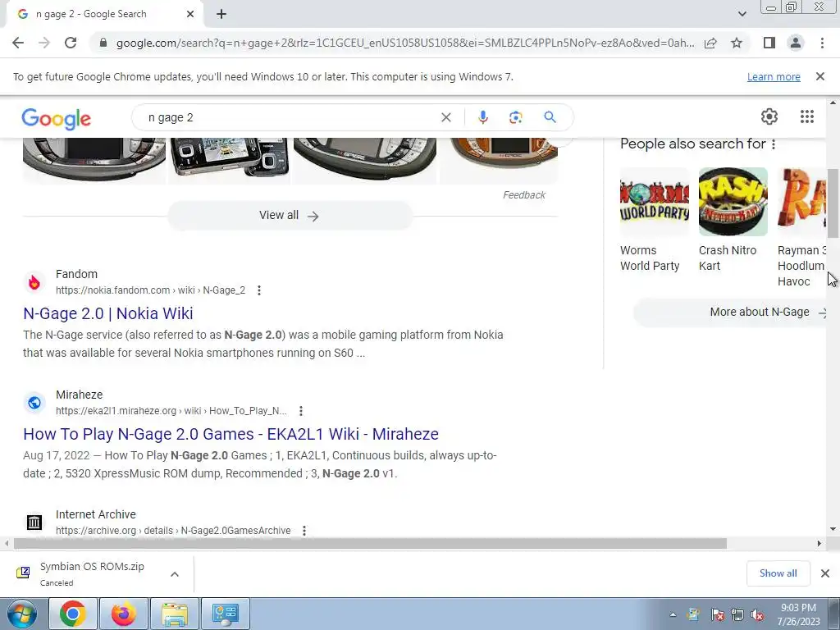Screen dimensions: 840x630
Task: Start voice search with microphone
Action: coord(482,117)
